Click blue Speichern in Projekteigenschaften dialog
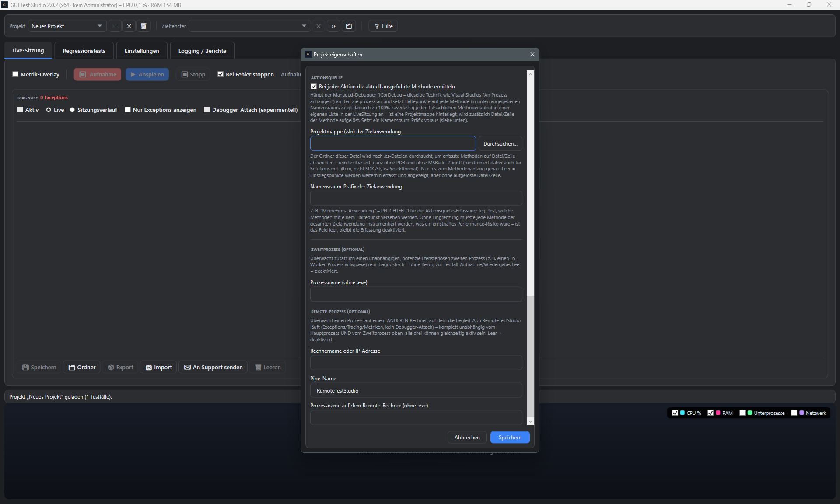This screenshot has width=840, height=504. 510,438
